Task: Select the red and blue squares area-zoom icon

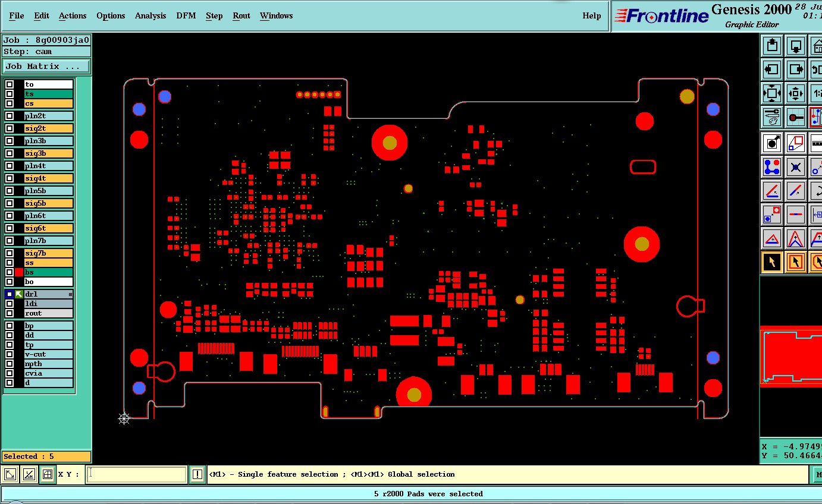Action: pos(796,143)
